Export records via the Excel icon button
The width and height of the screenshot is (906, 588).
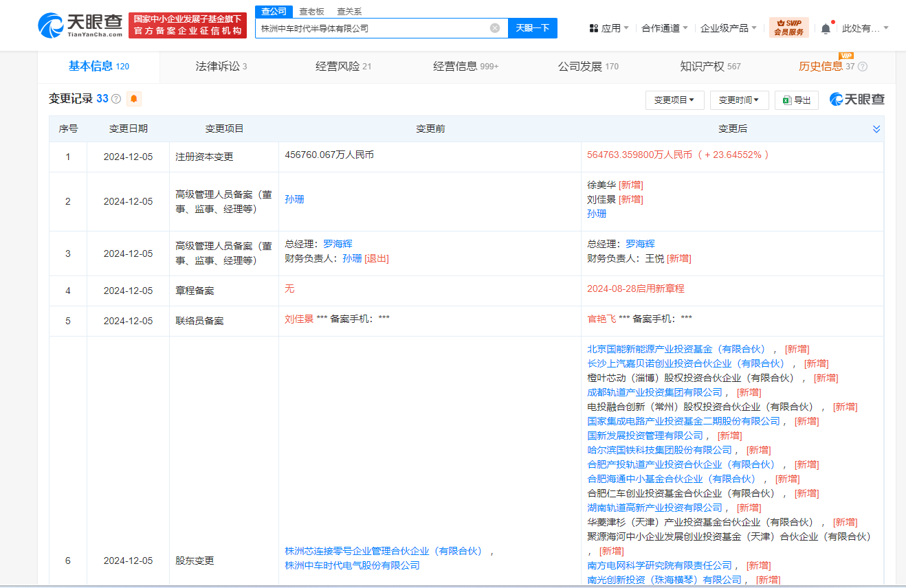(x=796, y=100)
